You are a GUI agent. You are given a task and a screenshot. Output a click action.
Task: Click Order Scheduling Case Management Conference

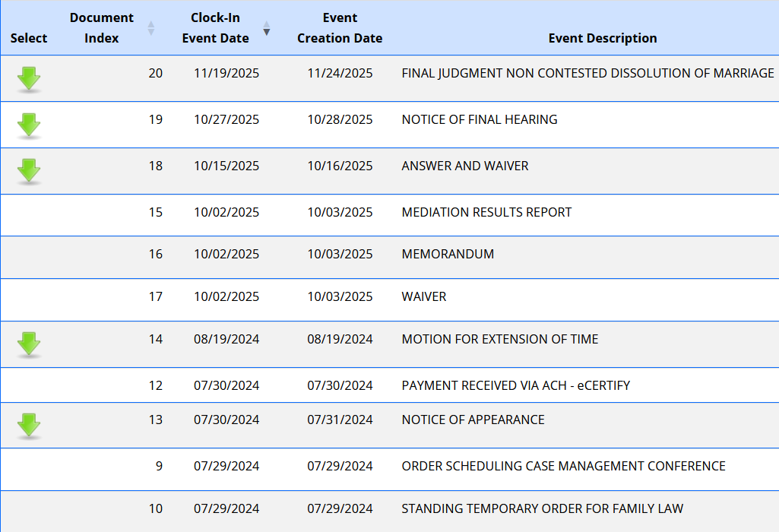pyautogui.click(x=563, y=467)
